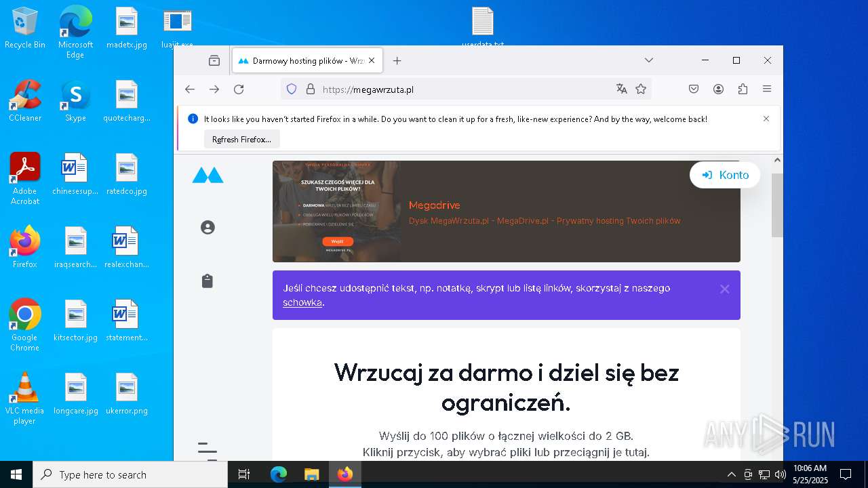The image size is (868, 488).
Task: Open the Megadrive banner title link
Action: (x=435, y=205)
